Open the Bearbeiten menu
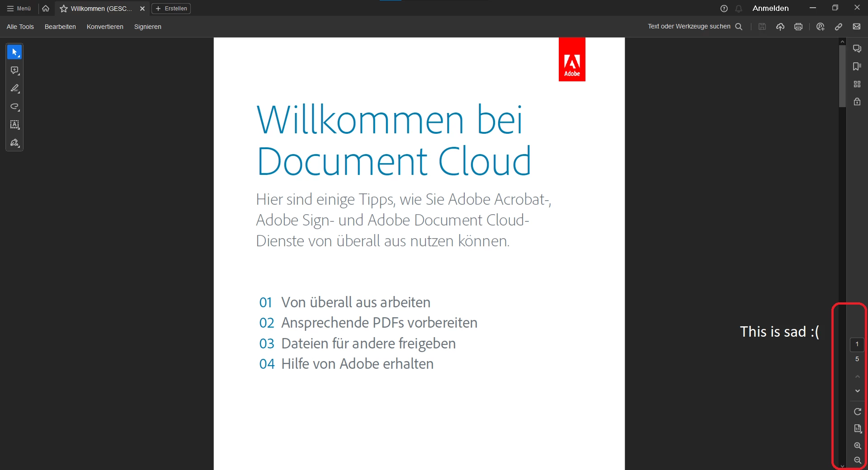 click(60, 27)
